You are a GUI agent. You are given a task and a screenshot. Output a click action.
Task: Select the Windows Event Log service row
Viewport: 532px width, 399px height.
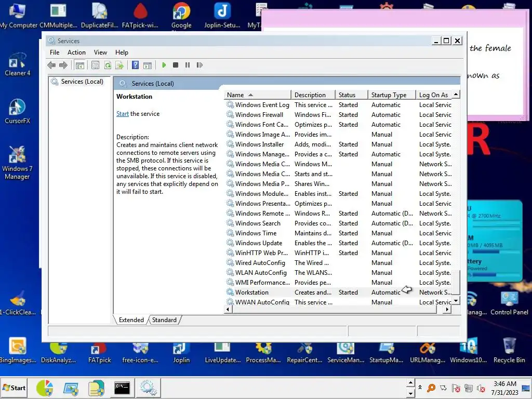point(339,105)
